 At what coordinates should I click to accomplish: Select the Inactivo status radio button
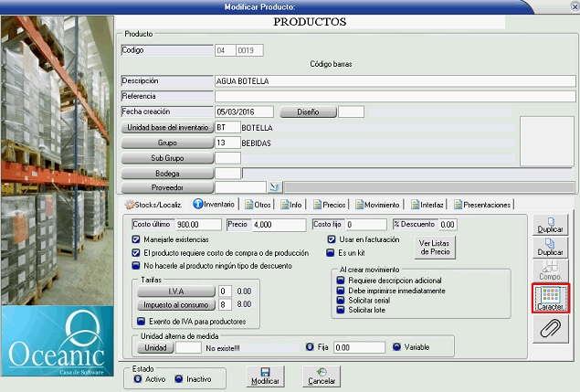[x=179, y=378]
